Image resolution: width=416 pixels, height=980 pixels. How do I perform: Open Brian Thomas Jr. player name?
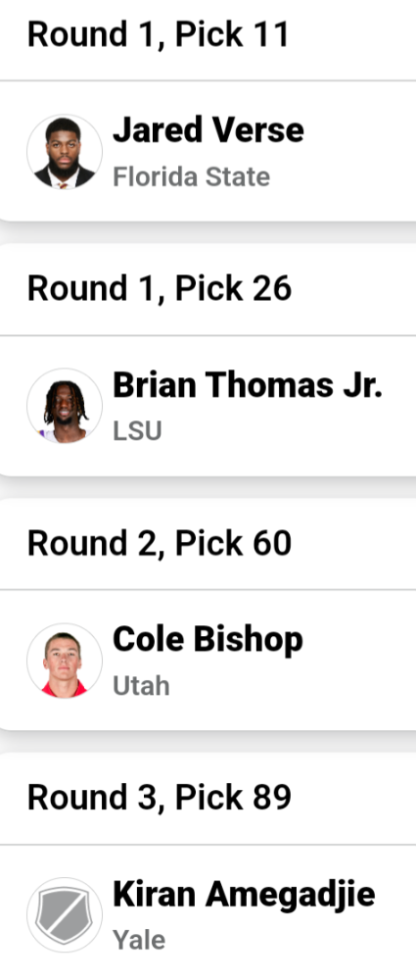(x=248, y=384)
